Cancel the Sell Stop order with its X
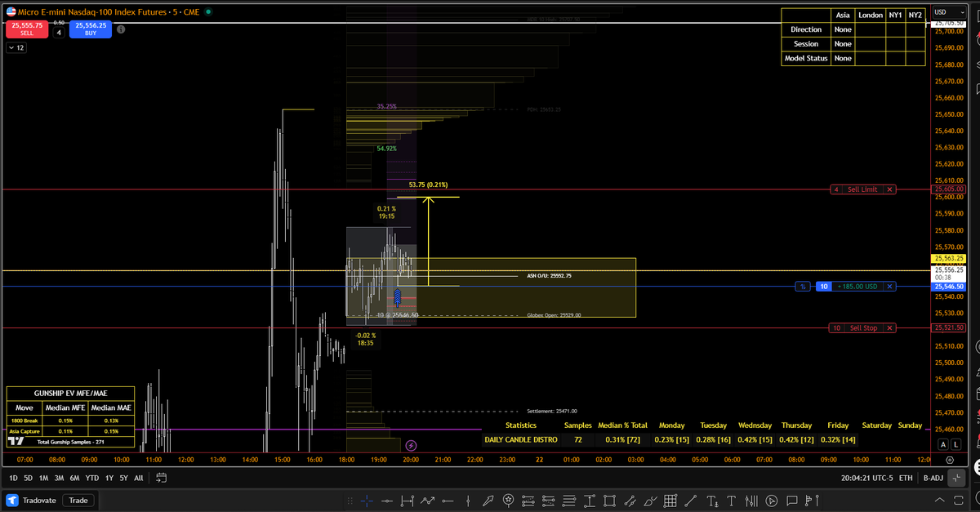The height and width of the screenshot is (512, 980). coord(890,328)
